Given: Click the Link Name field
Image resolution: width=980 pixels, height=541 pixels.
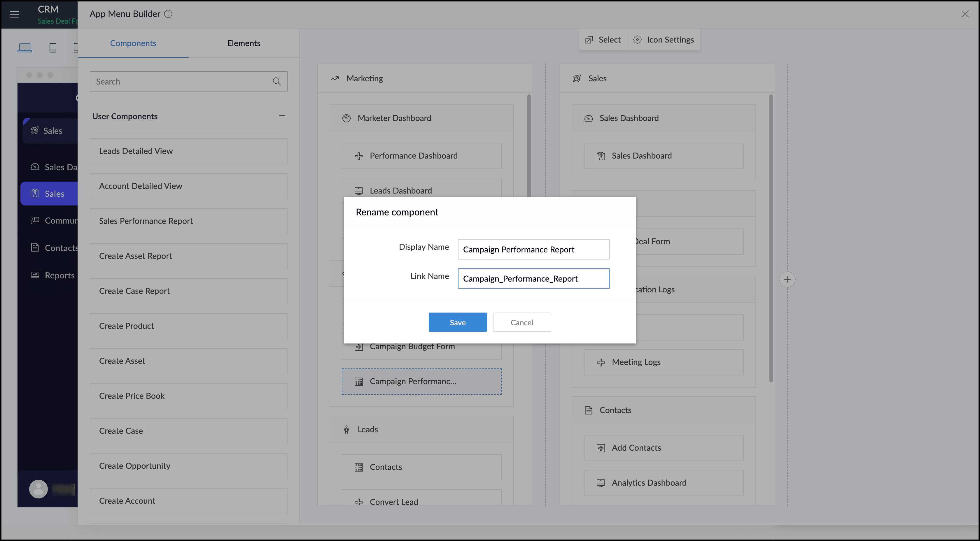Looking at the screenshot, I should pos(533,278).
